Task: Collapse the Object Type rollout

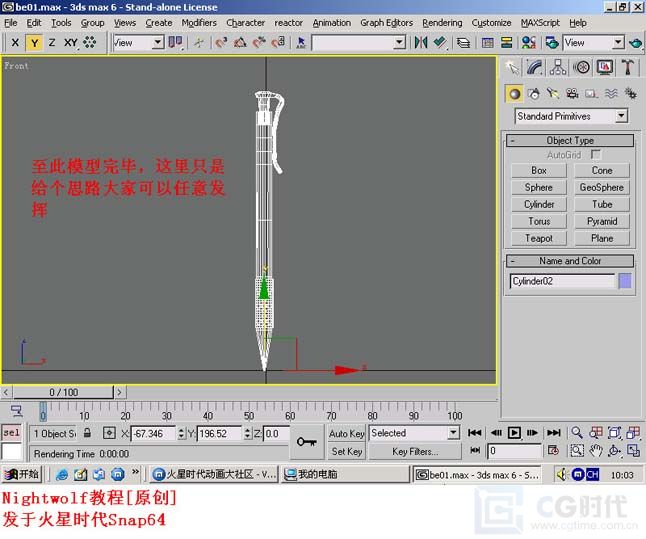Action: pos(569,141)
